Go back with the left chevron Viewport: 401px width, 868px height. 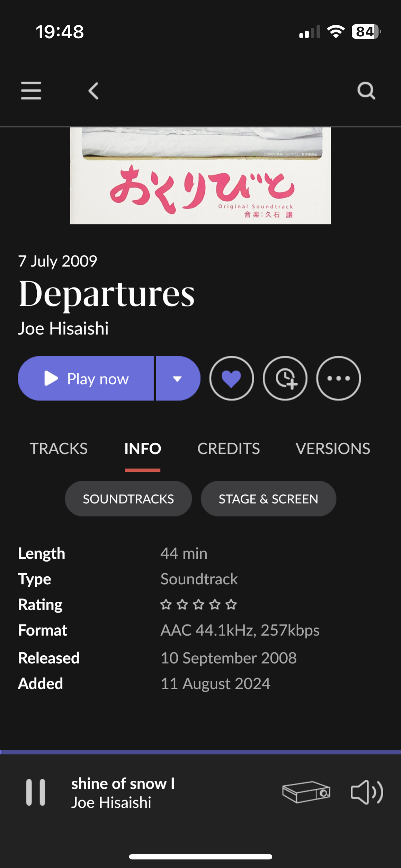[93, 91]
